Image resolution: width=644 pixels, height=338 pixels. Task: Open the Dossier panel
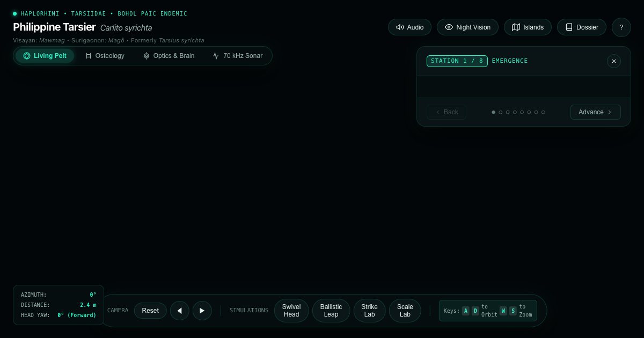click(x=582, y=27)
